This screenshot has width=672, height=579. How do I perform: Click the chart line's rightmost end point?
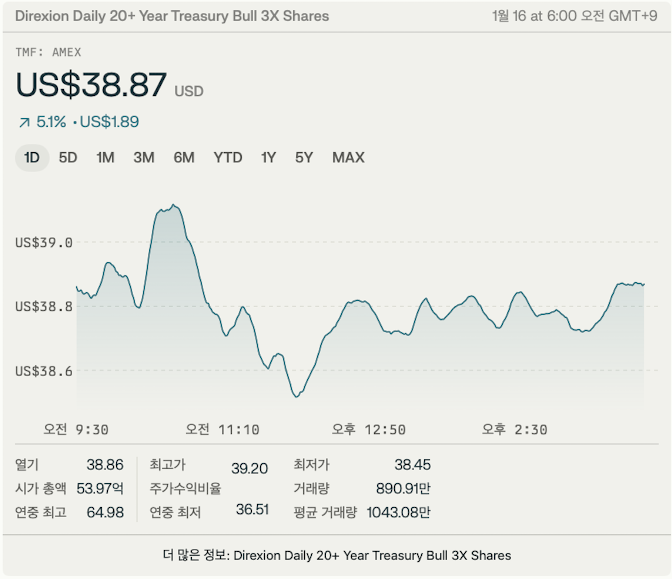pyautogui.click(x=644, y=284)
